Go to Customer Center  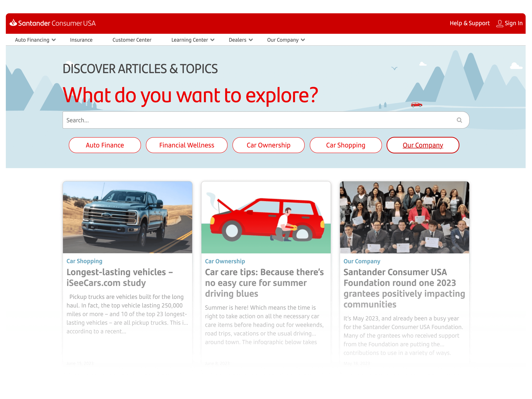click(x=132, y=40)
